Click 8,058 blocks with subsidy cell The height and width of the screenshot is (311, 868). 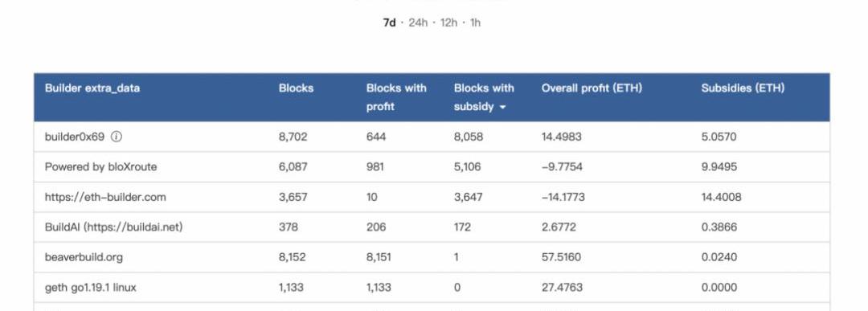click(x=469, y=137)
